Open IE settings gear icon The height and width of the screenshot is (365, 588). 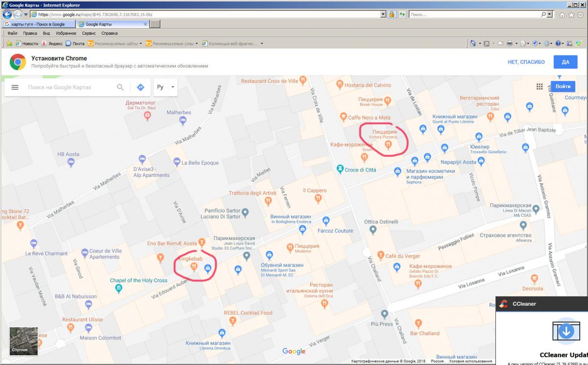click(580, 15)
